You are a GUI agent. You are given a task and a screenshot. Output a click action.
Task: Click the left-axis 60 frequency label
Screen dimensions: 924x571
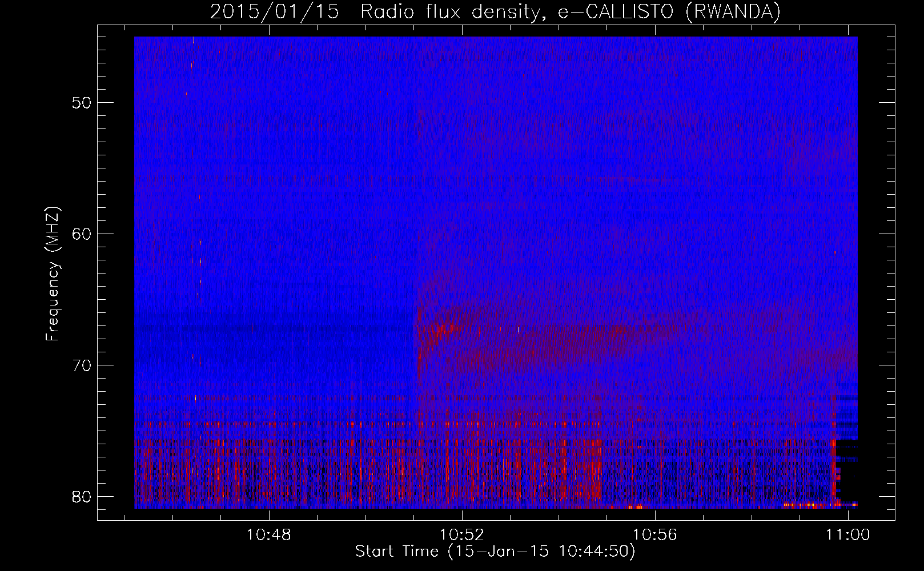[82, 234]
